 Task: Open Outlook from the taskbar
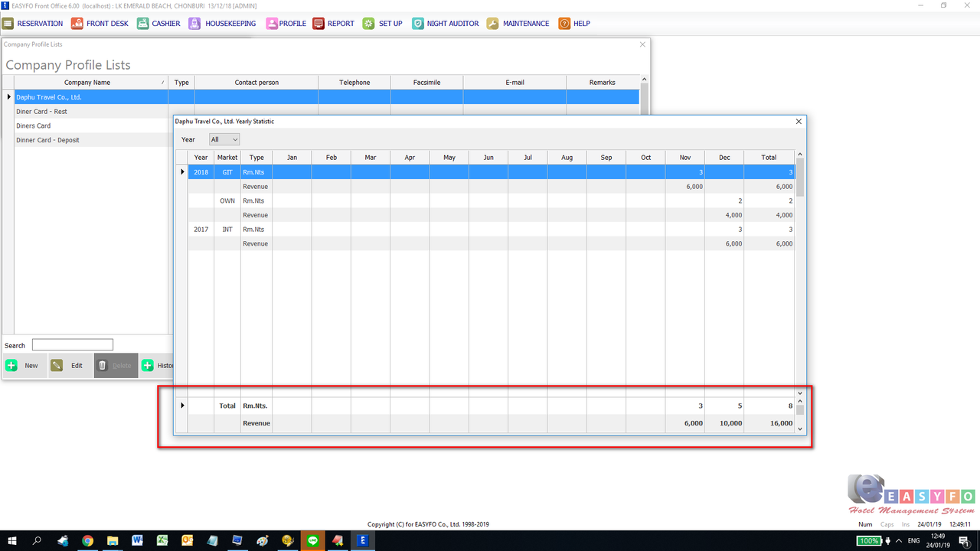188,541
